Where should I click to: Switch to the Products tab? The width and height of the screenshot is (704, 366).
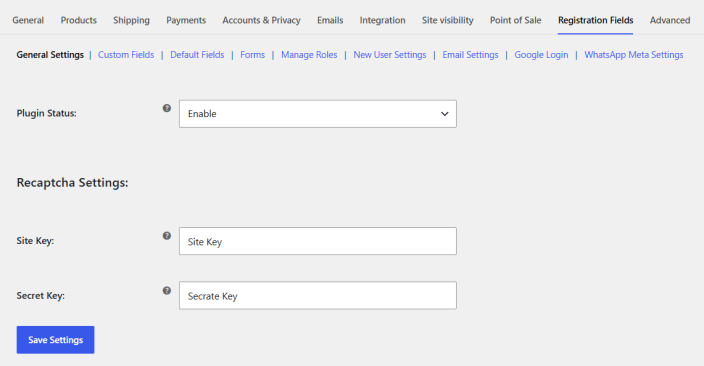click(x=79, y=20)
